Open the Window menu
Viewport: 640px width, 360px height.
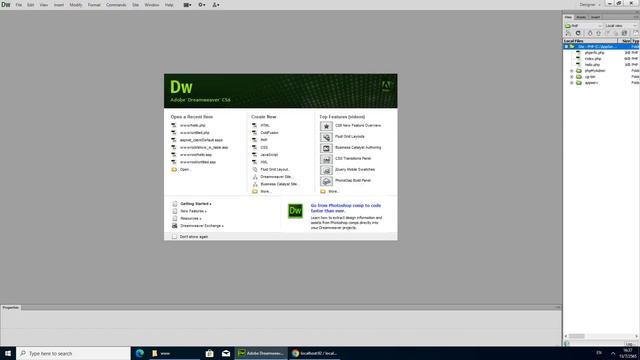click(x=152, y=5)
